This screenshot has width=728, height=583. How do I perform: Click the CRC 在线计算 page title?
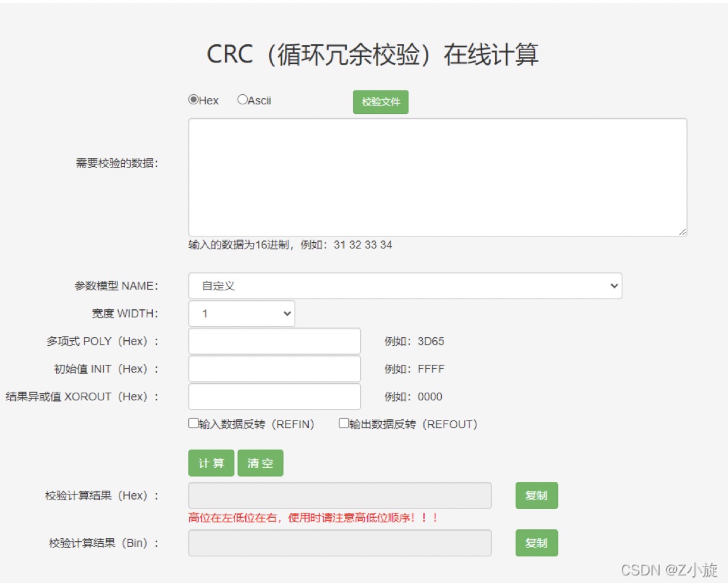pyautogui.click(x=373, y=55)
